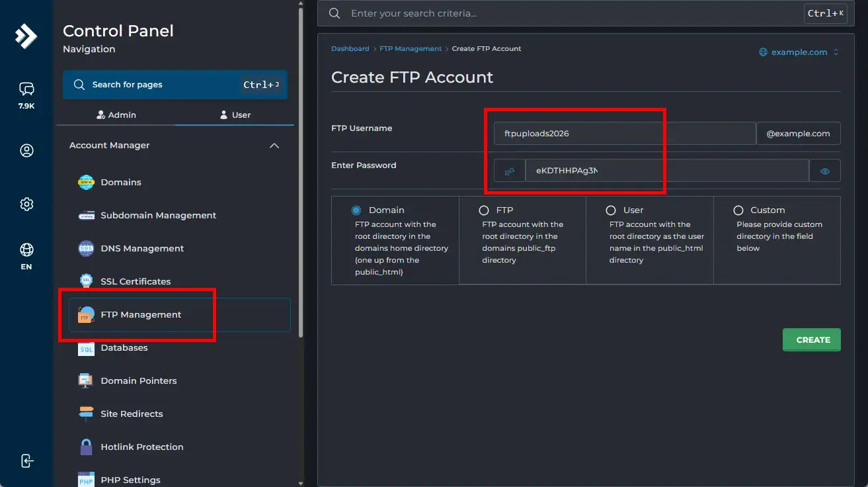Click the logout icon at bottom of rail
The height and width of the screenshot is (487, 868).
click(x=26, y=461)
